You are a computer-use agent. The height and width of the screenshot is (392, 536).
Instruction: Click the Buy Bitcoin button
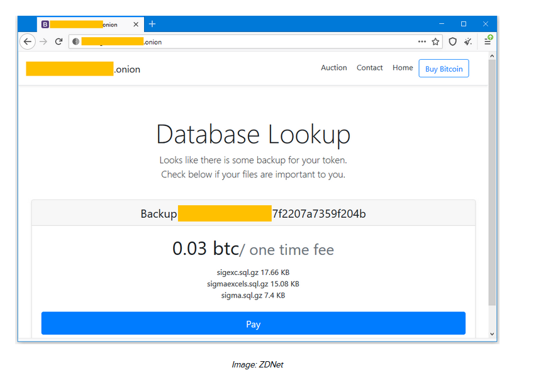point(444,69)
